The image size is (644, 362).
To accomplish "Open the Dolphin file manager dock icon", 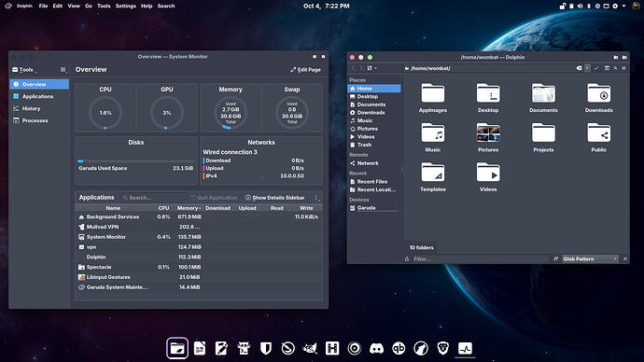I will 177,348.
